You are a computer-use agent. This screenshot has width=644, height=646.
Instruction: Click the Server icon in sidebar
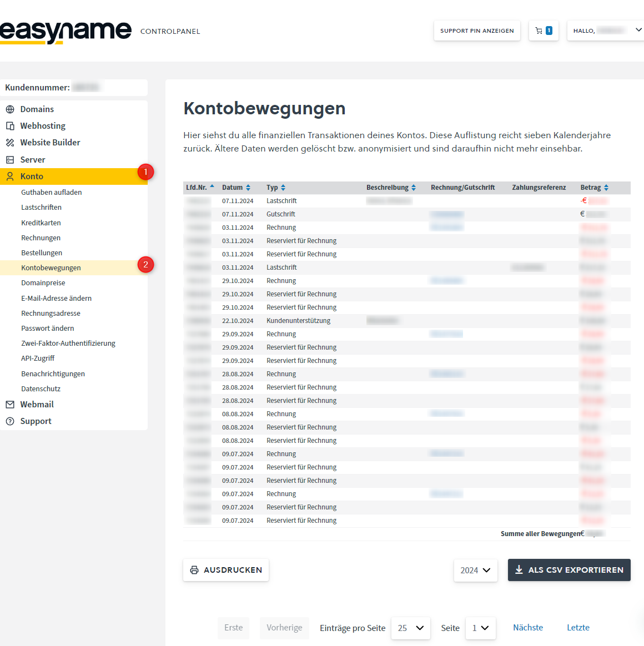point(10,160)
